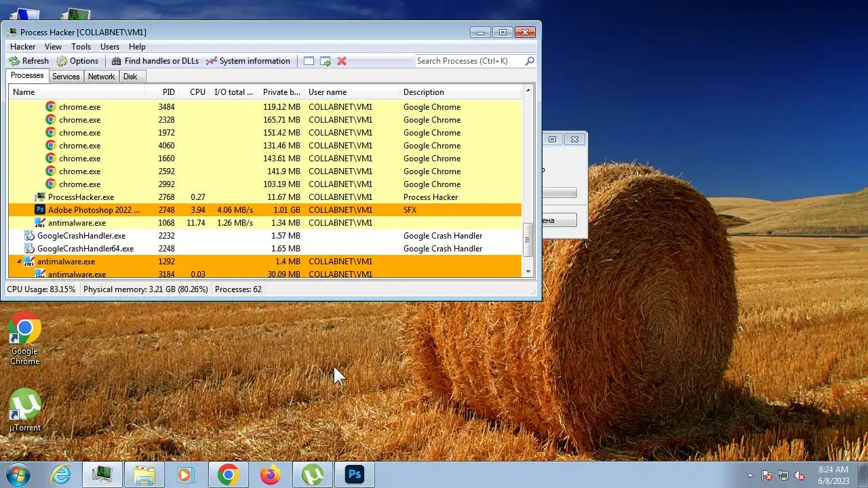The height and width of the screenshot is (488, 868).
Task: Click Action Center flag tray icon
Action: click(767, 475)
